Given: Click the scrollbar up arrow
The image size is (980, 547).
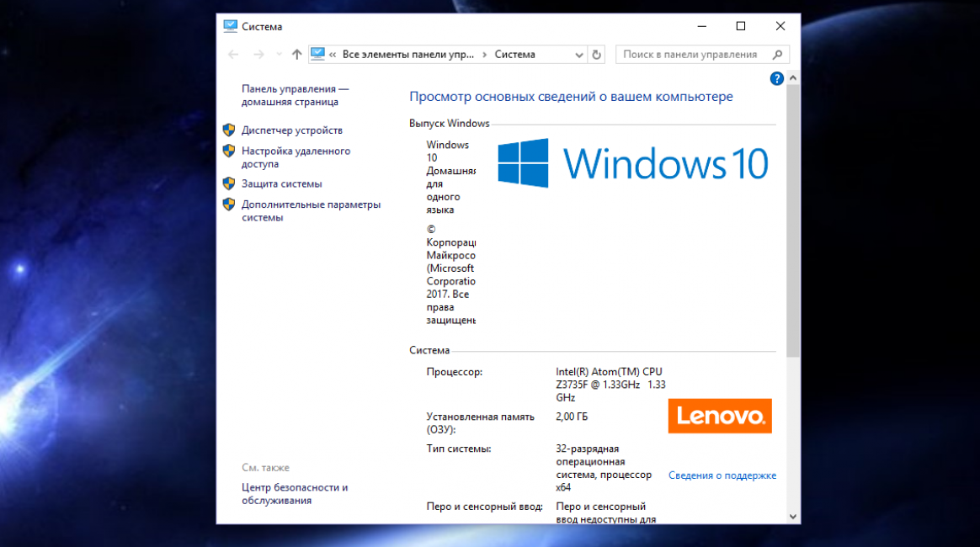Looking at the screenshot, I should pyautogui.click(x=793, y=78).
